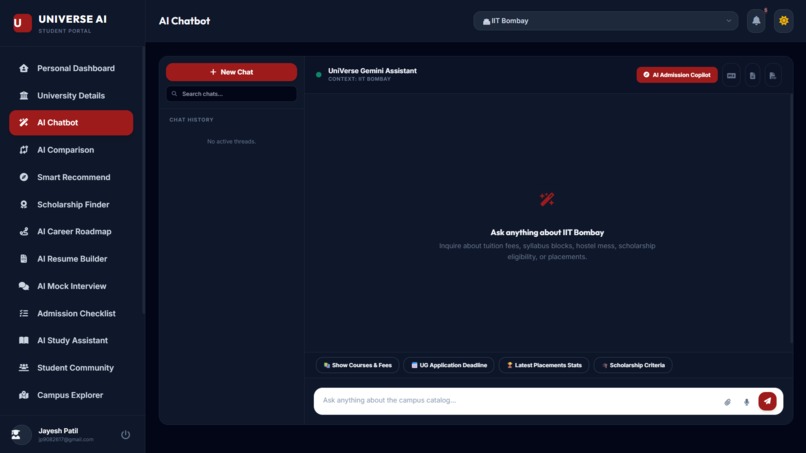Attach a file with the paperclip icon
This screenshot has width=806, height=453.
pyautogui.click(x=727, y=402)
